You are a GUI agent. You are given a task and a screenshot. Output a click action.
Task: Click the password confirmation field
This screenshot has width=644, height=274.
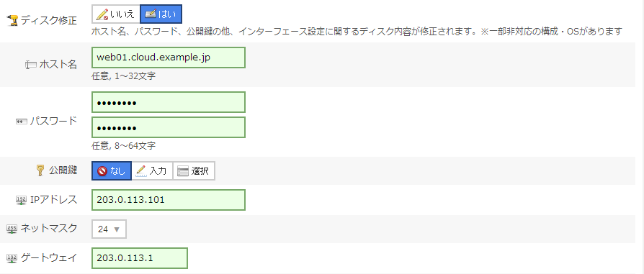(x=169, y=127)
